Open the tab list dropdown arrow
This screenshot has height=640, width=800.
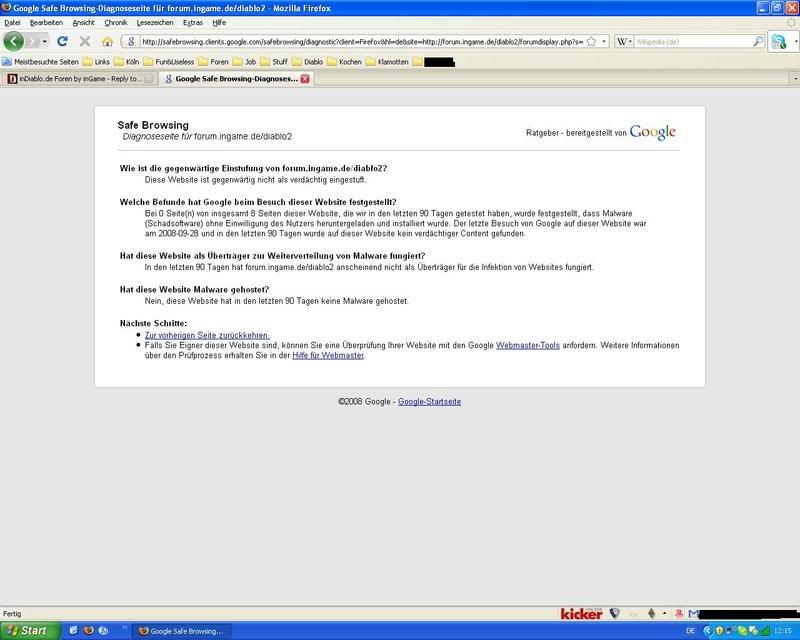point(795,79)
